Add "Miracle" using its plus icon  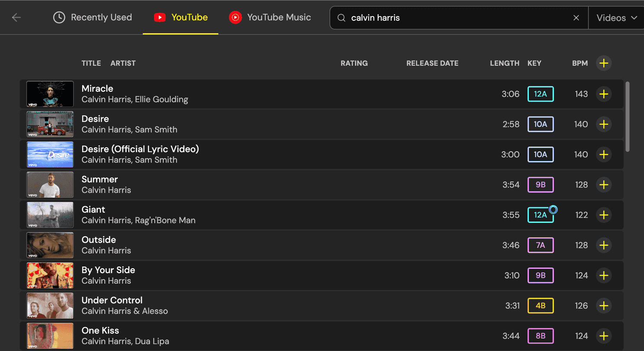click(x=604, y=94)
